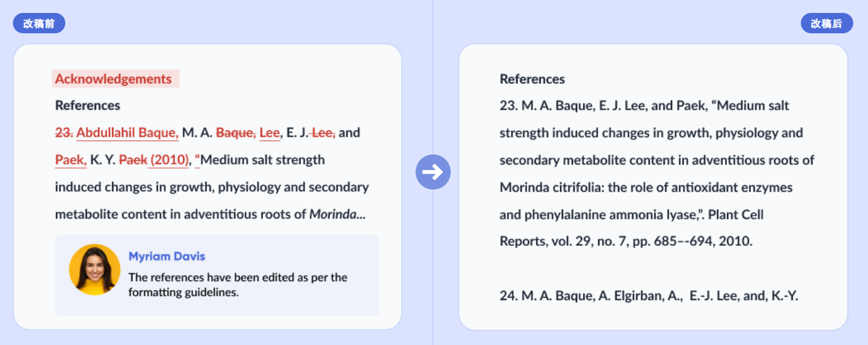Click the inserted '(2010)' year text

coord(169,160)
